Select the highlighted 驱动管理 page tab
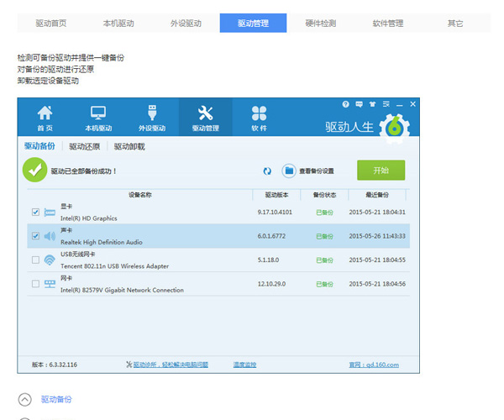Image resolution: width=504 pixels, height=420 pixels. tap(254, 24)
